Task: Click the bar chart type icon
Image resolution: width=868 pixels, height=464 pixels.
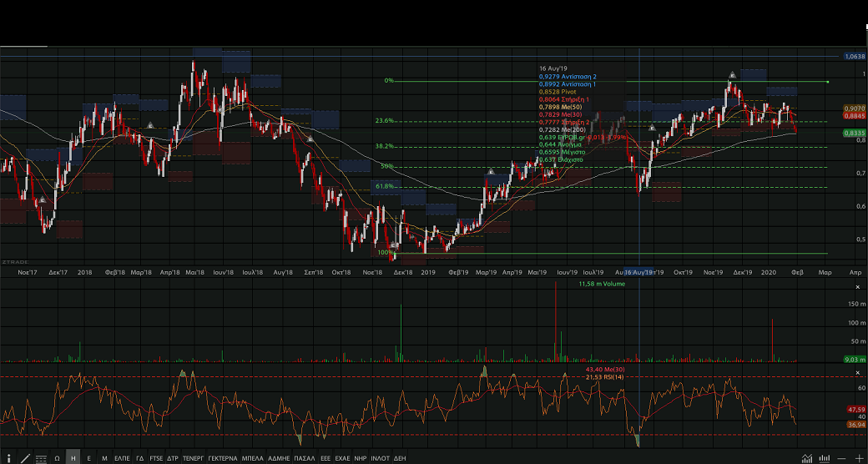Action: pyautogui.click(x=824, y=458)
